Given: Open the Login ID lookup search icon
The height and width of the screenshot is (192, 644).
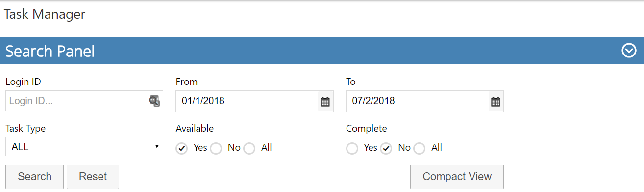Looking at the screenshot, I should 154,101.
